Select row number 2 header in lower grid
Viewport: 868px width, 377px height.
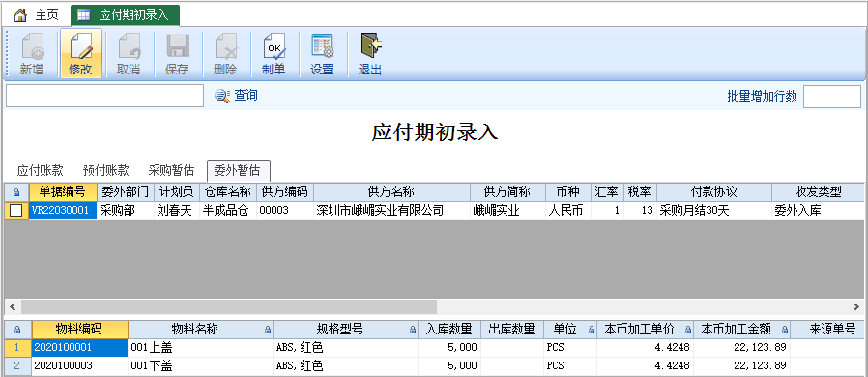pyautogui.click(x=17, y=366)
